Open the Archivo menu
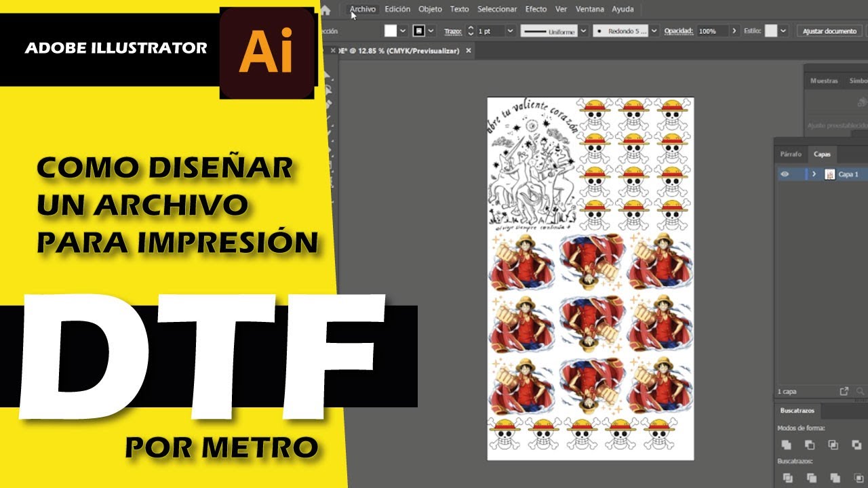 [363, 9]
